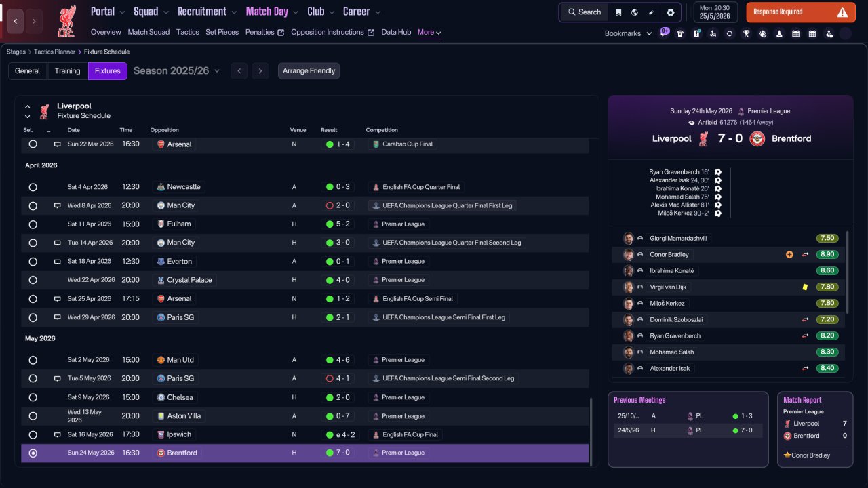Open the Data Hub menu item
The width and height of the screenshot is (868, 488).
(396, 32)
